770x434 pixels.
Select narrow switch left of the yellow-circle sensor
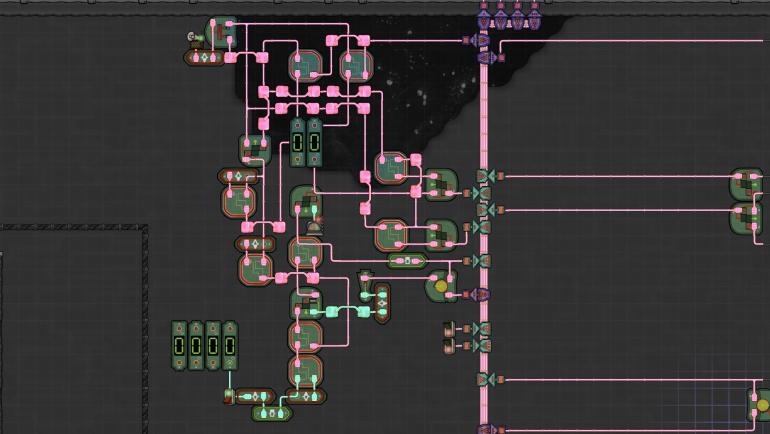coord(365,285)
